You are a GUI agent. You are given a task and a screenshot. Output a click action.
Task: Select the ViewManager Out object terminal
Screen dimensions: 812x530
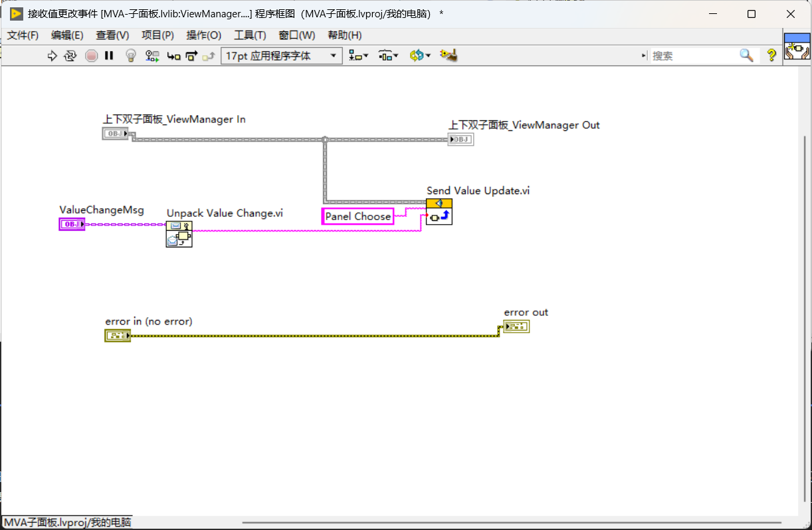pyautogui.click(x=460, y=139)
